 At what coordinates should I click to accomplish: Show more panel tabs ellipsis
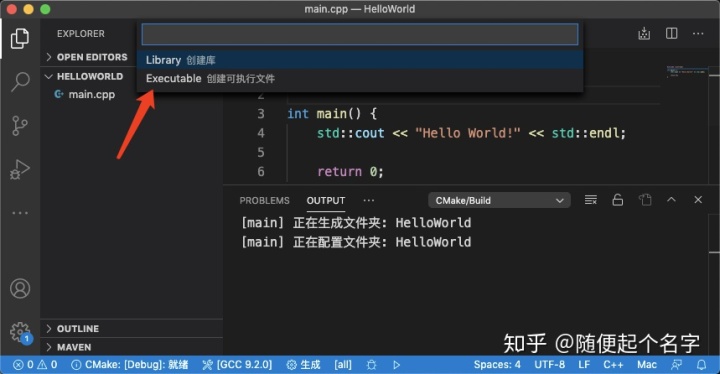pyautogui.click(x=368, y=200)
